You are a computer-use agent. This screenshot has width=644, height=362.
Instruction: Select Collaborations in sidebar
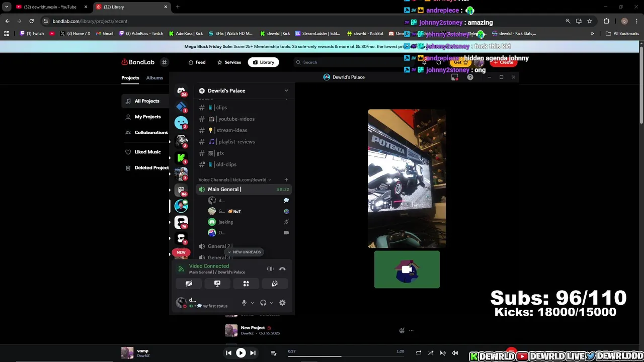click(145, 133)
